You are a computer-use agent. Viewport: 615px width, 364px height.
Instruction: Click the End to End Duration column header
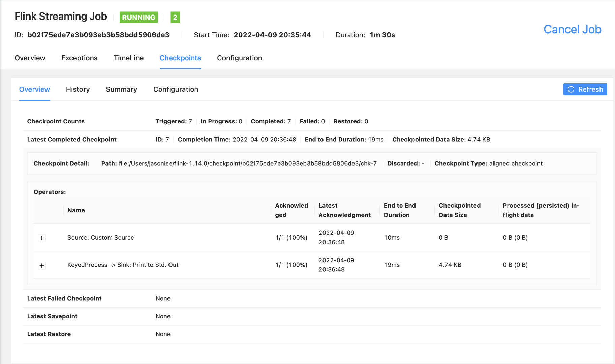400,210
